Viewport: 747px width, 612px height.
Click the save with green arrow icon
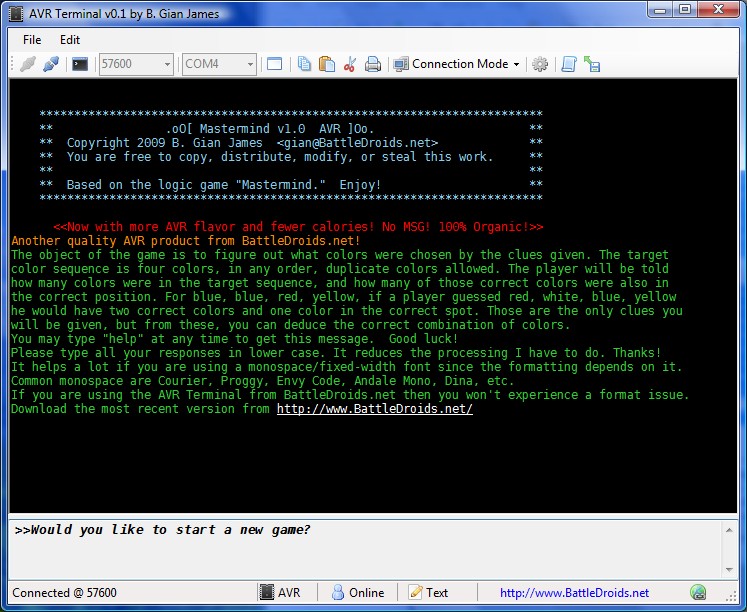click(592, 64)
